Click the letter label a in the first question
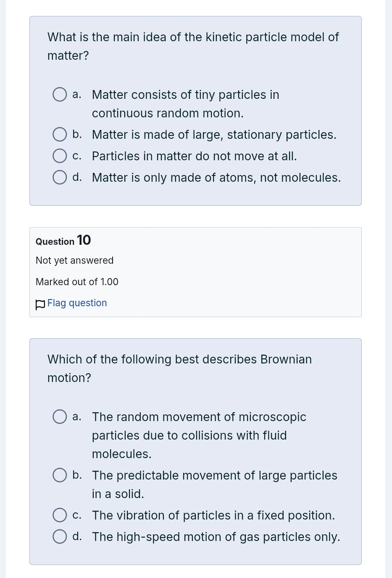The height and width of the screenshot is (578, 392). (x=76, y=94)
